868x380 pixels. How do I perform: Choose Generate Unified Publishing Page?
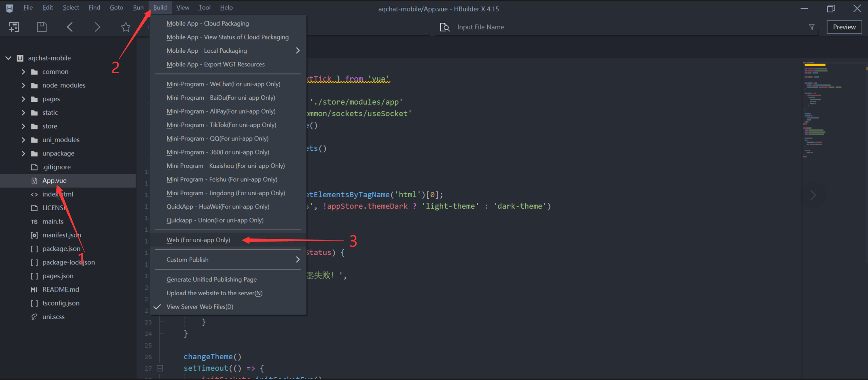click(228, 279)
